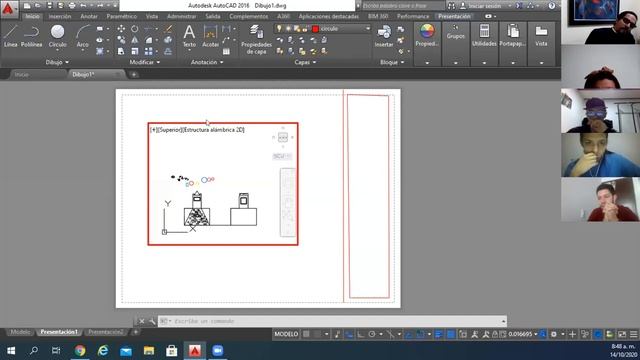Open the Portapapeles panel
Viewport: 640px width, 360px height.
pos(513,35)
